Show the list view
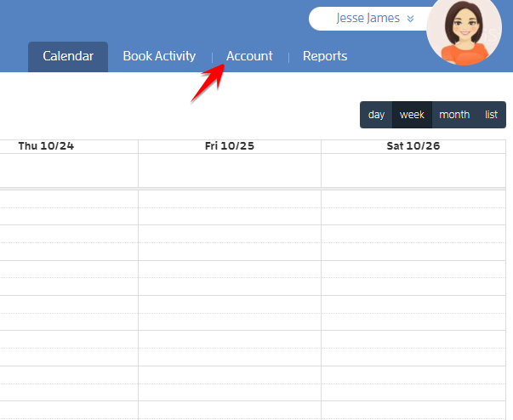513x420 pixels. click(491, 115)
